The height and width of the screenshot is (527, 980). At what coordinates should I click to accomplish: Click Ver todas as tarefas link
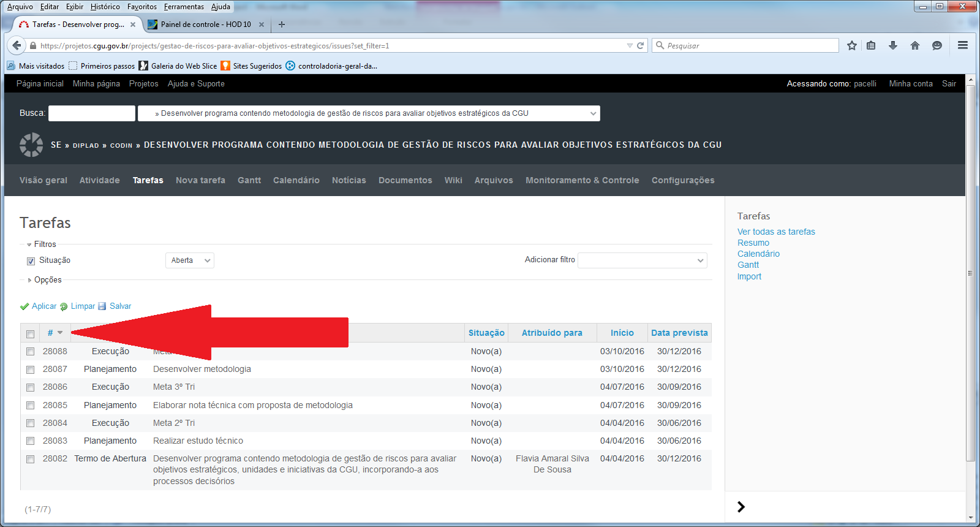pyautogui.click(x=776, y=232)
